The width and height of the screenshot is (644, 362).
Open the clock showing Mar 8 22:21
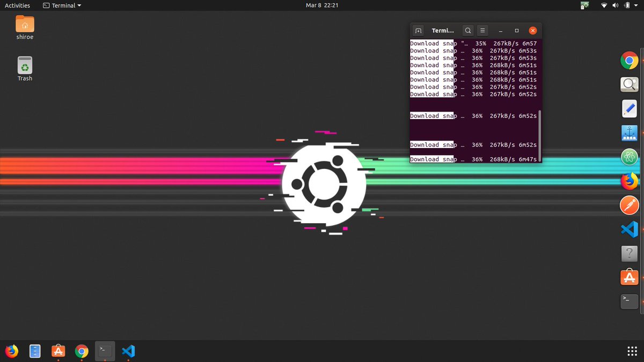(322, 5)
